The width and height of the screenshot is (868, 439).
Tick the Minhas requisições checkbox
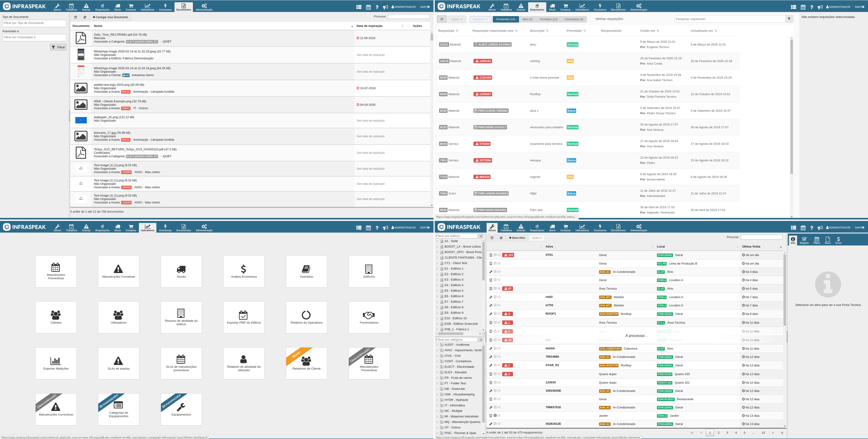(592, 19)
